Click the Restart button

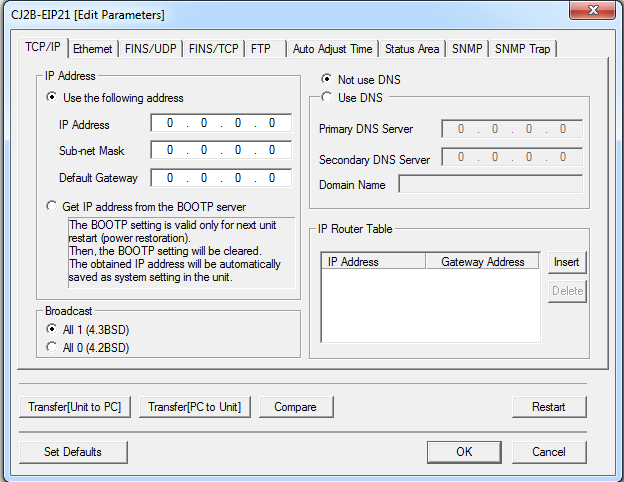point(549,407)
